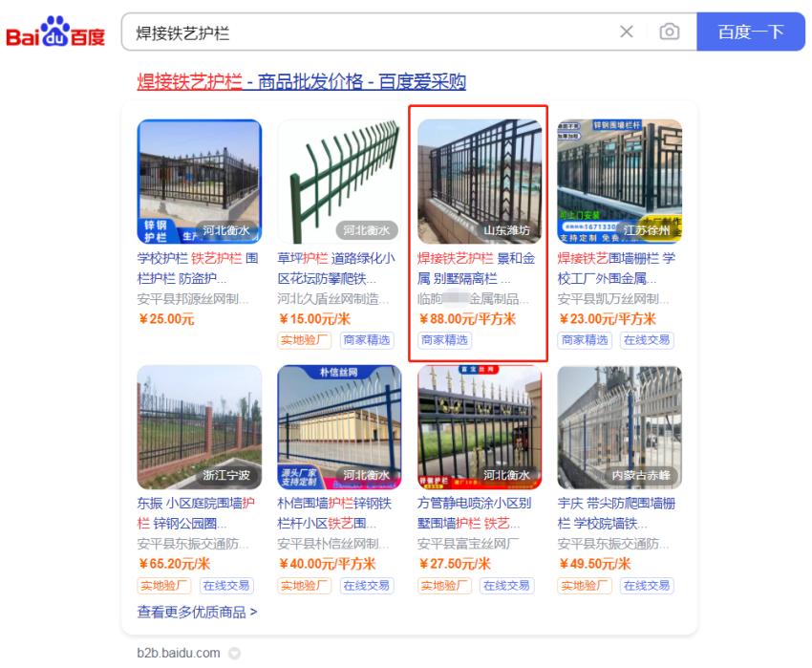This screenshot has width=812, height=668.
Task: Open the 浙江宁波 fence product image
Action: pyautogui.click(x=200, y=427)
